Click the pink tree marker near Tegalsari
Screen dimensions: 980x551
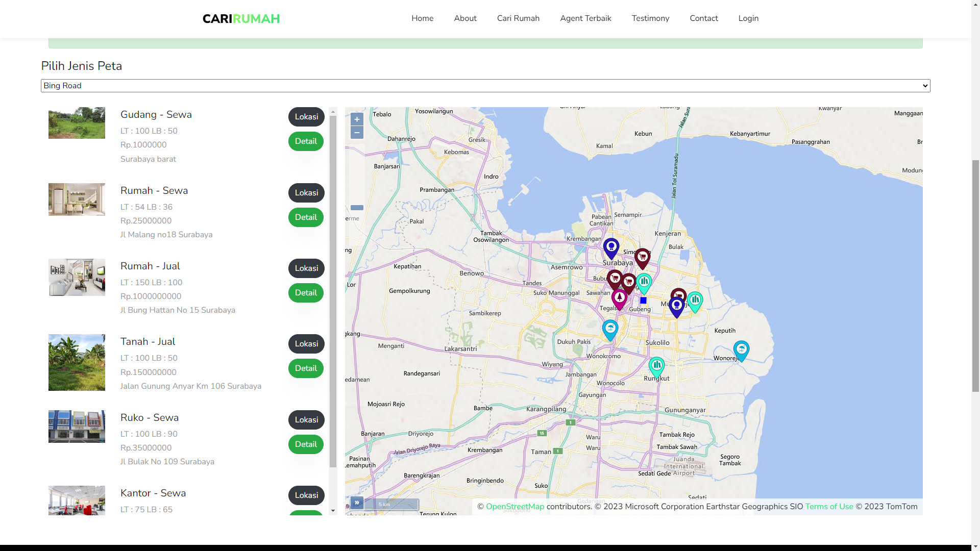click(619, 298)
